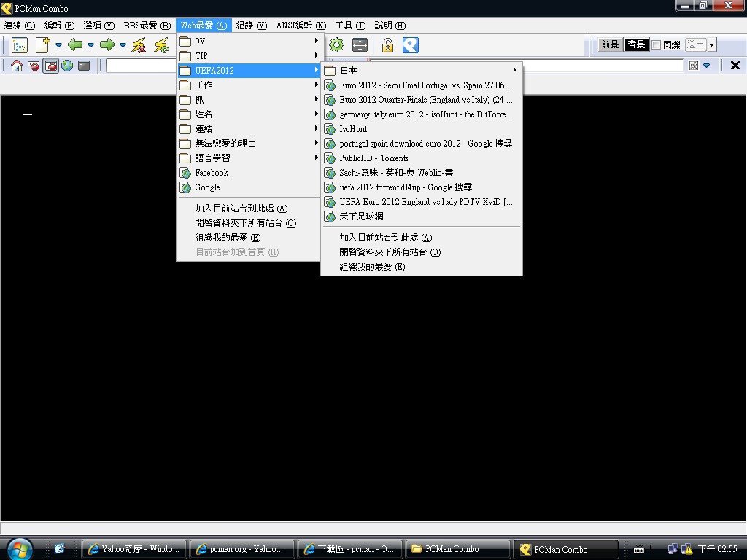Open the 天下足球網 bookmark
The width and height of the screenshot is (747, 560).
point(422,217)
